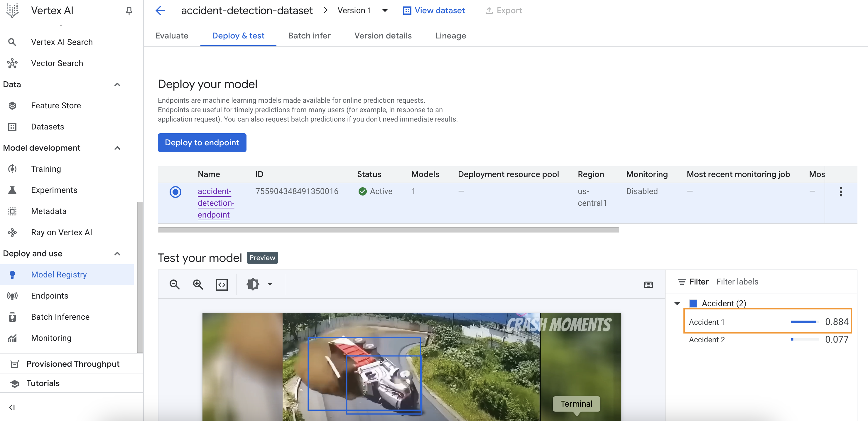Open the keyboard shortcuts icon
The width and height of the screenshot is (868, 421).
click(x=648, y=285)
